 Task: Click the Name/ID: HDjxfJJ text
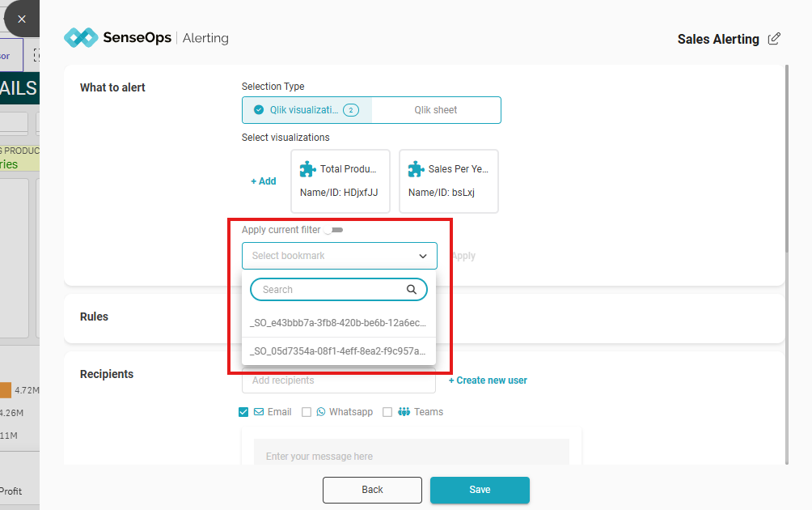pos(339,193)
